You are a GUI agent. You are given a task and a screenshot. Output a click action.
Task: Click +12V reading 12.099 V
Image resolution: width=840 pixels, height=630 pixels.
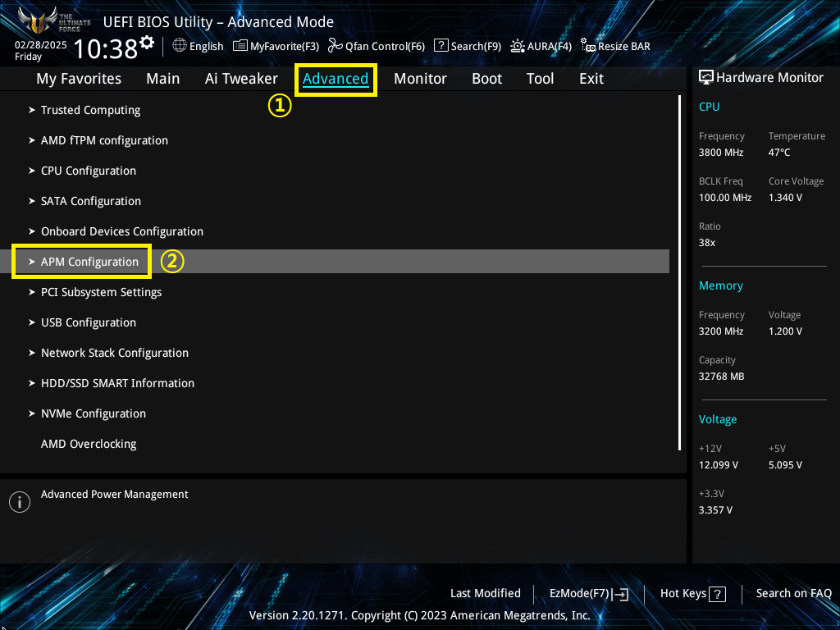click(719, 465)
